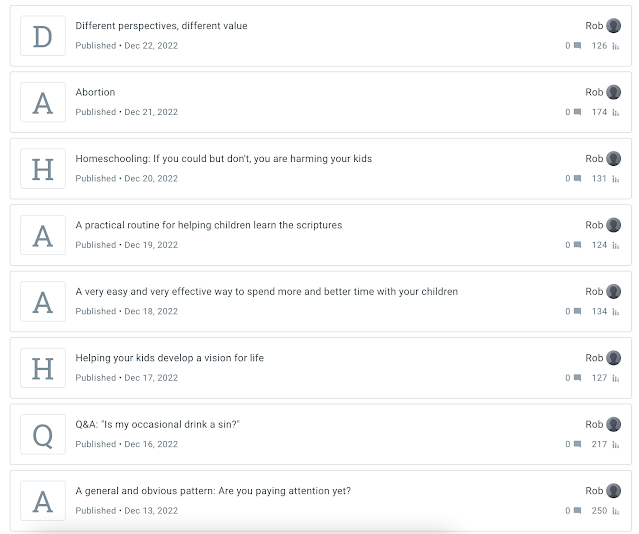Click the 'H' thumbnail of the Homeschooling post
The height and width of the screenshot is (534, 639).
point(43,169)
